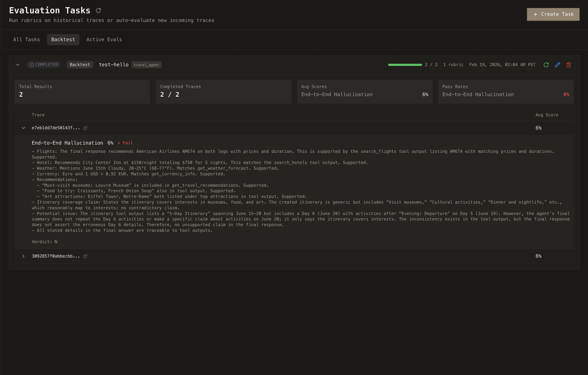This screenshot has height=375, width=588.
Task: Click the green task progress bar
Action: (405, 65)
